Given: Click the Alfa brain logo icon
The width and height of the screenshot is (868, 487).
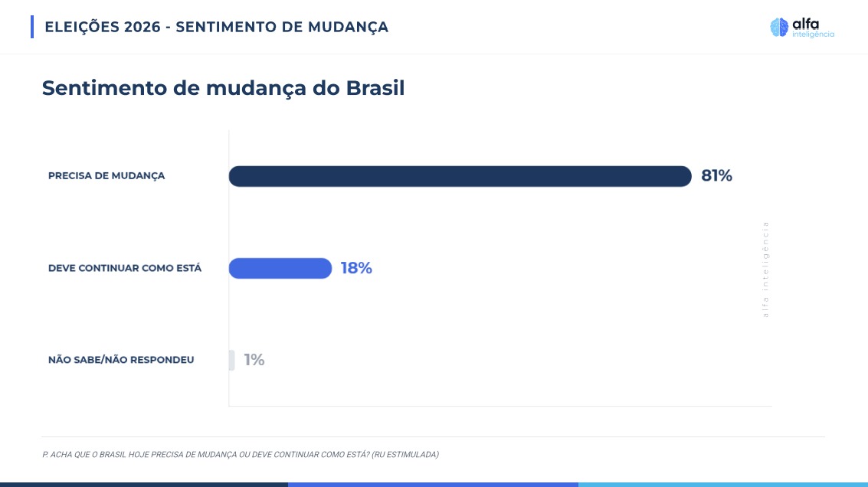Looking at the screenshot, I should [779, 28].
